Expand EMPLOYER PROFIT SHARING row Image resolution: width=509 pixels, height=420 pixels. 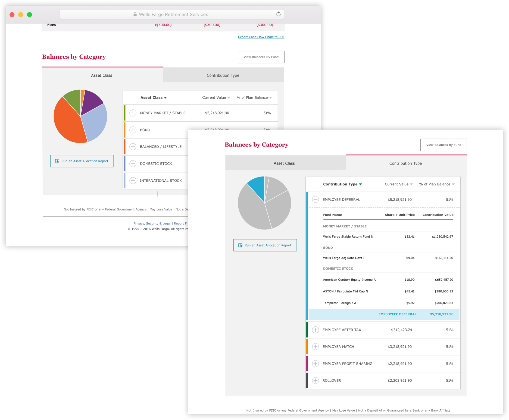315,364
